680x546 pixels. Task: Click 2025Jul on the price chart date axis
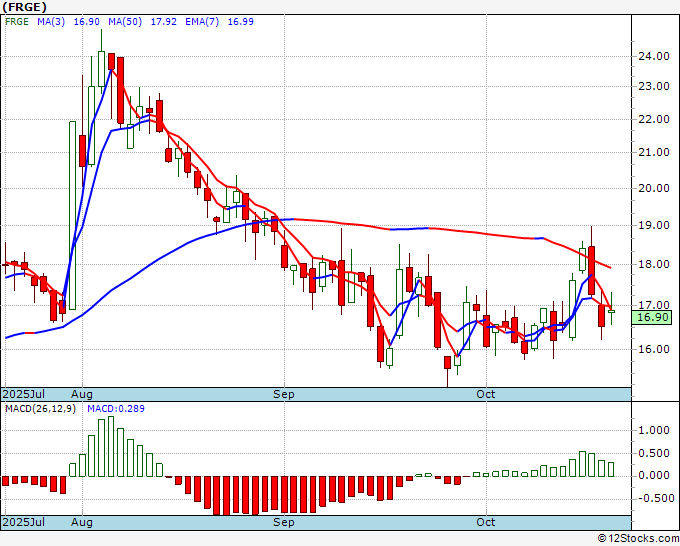point(24,394)
